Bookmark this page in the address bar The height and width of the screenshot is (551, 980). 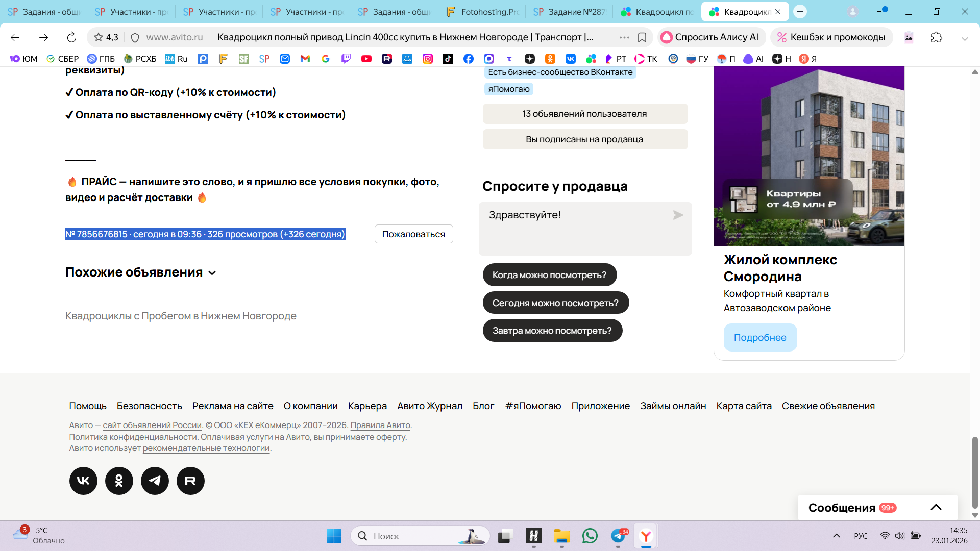642,37
